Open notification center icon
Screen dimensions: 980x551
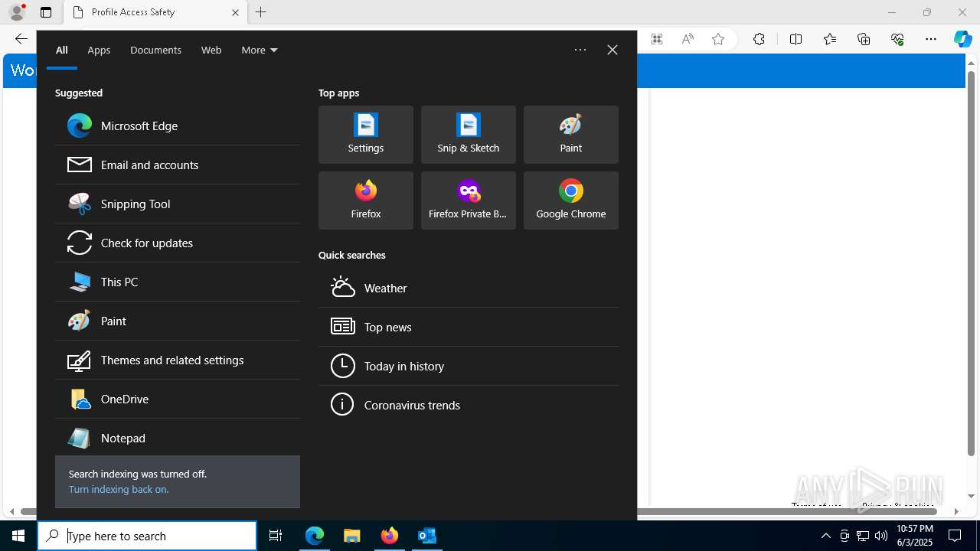pos(955,536)
